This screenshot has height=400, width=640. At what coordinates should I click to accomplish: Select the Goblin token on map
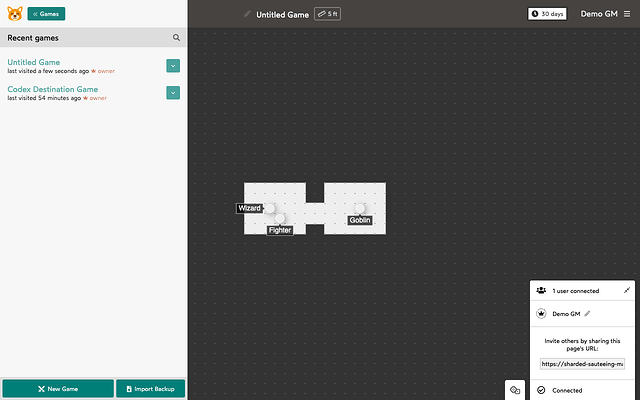point(359,209)
